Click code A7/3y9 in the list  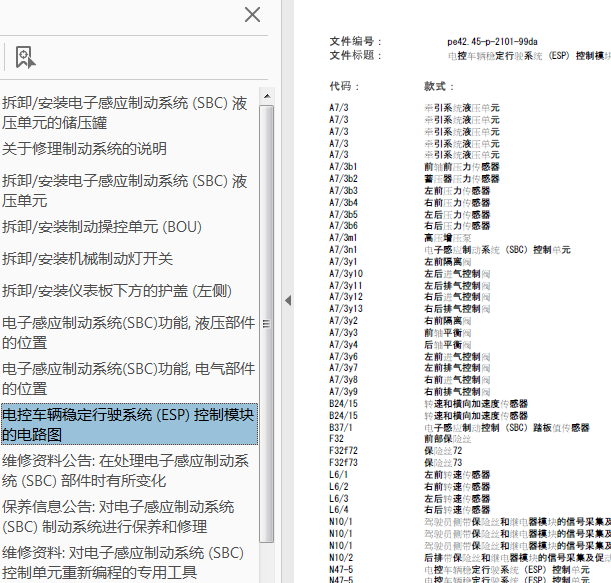(x=343, y=392)
